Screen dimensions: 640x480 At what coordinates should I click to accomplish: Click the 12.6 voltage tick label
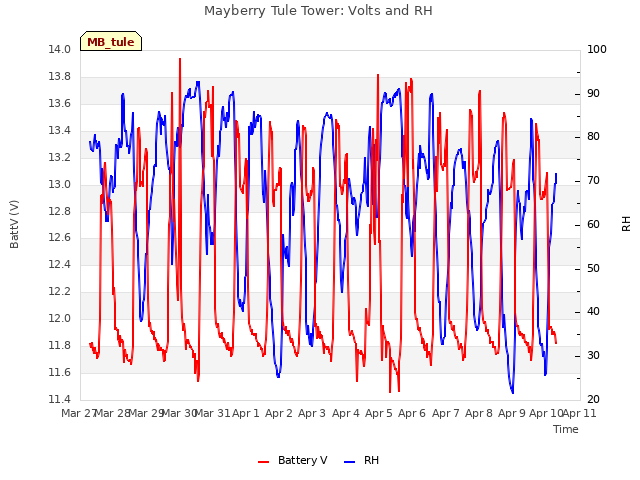[59, 238]
